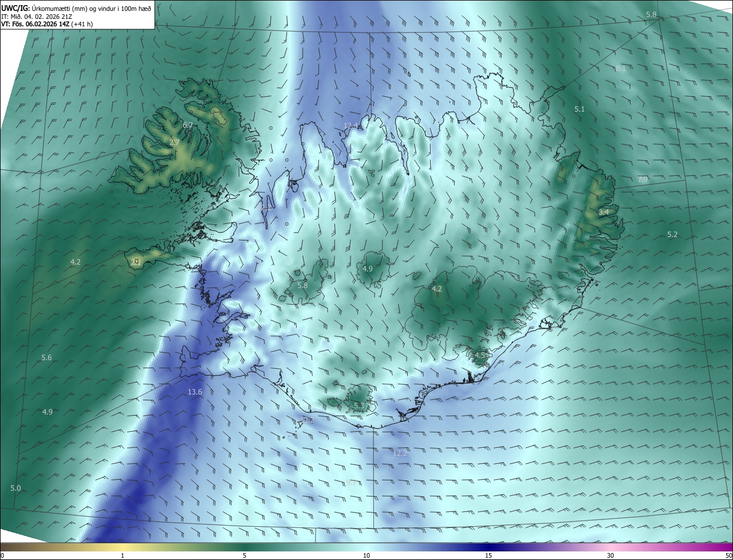The height and width of the screenshot is (560, 733).
Task: Click the 5.0 value label in the southwest corner
Action: point(15,488)
